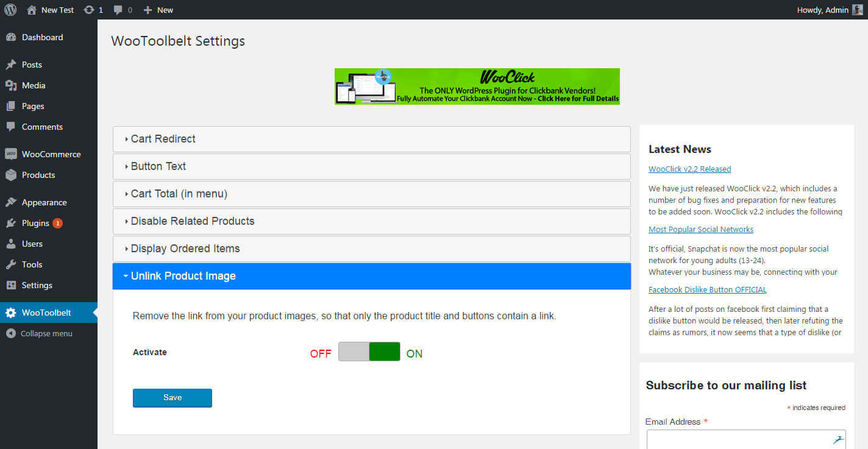Click the WooClick banner advertisement
The height and width of the screenshot is (449, 868).
477,87
